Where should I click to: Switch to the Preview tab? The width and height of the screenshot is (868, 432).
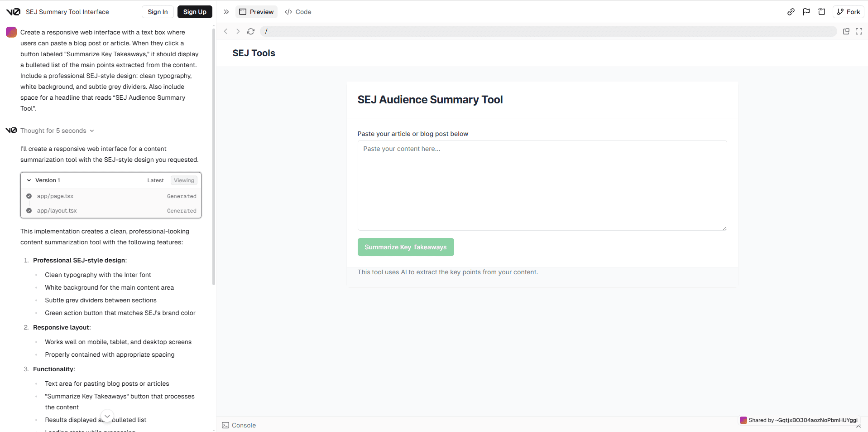[x=256, y=12]
